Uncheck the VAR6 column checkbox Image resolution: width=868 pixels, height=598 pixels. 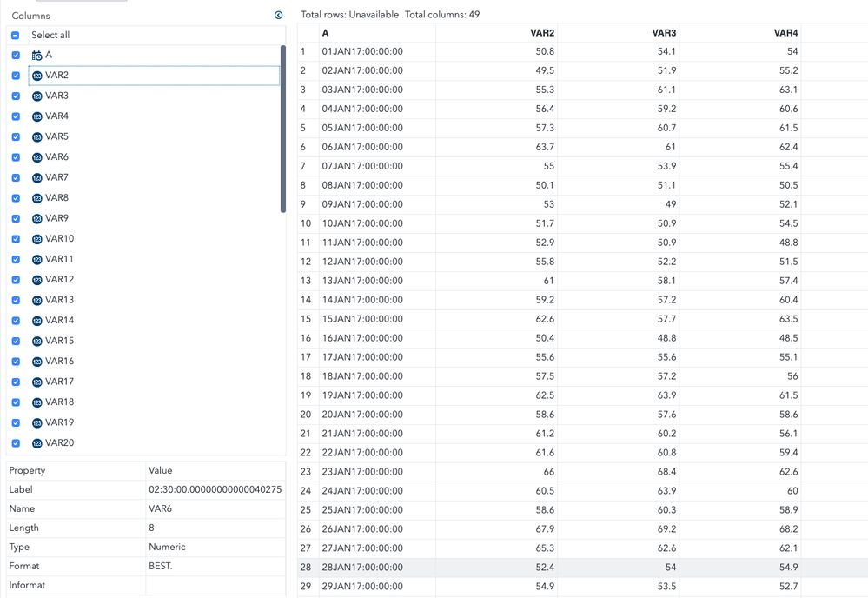(x=16, y=158)
